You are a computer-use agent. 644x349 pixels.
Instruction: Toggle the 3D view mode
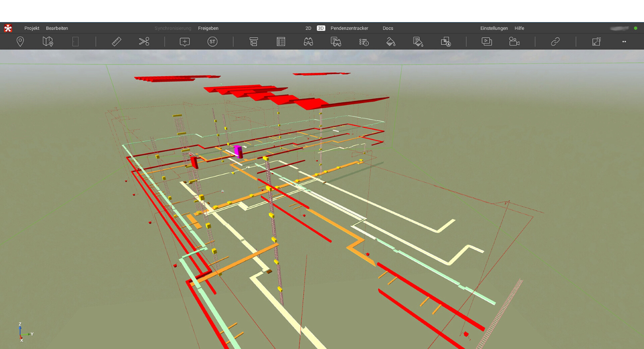321,28
